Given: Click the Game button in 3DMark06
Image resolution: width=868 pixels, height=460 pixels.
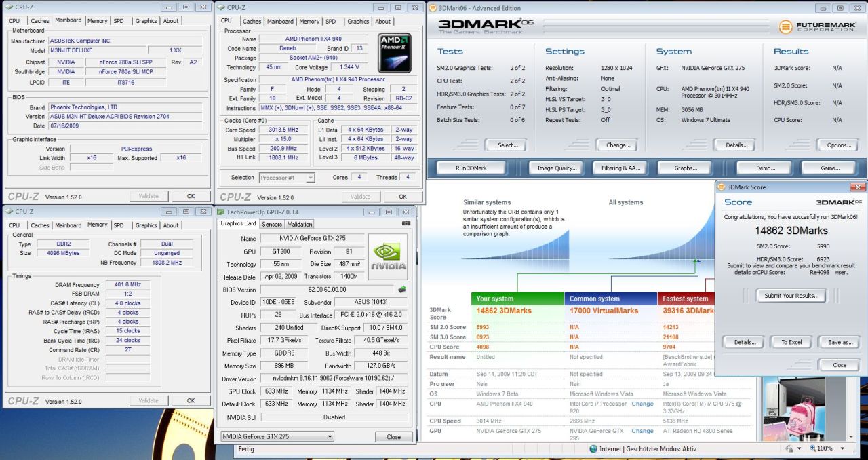Looking at the screenshot, I should tap(830, 168).
